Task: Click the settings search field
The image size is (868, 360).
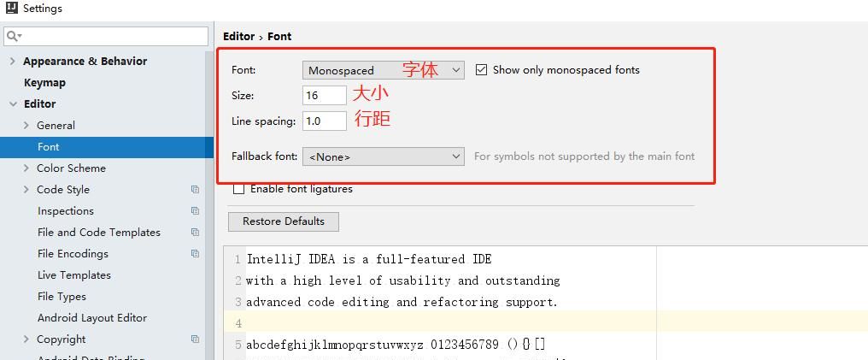Action: click(x=106, y=36)
